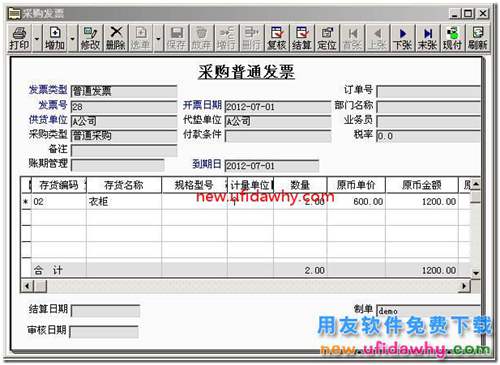
Task: Click the 增行 (Add row) toolbar icon
Action: coord(226,38)
